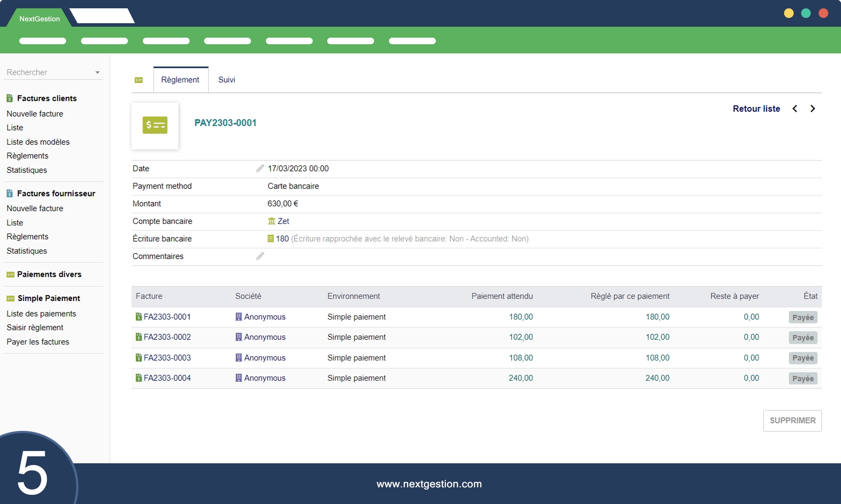Screen dimensions: 841x504
Task: Click the large payment card icon thumbnail
Action: pyautogui.click(x=155, y=126)
